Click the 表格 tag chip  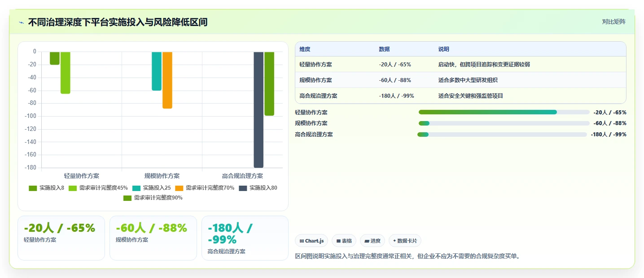(x=344, y=241)
